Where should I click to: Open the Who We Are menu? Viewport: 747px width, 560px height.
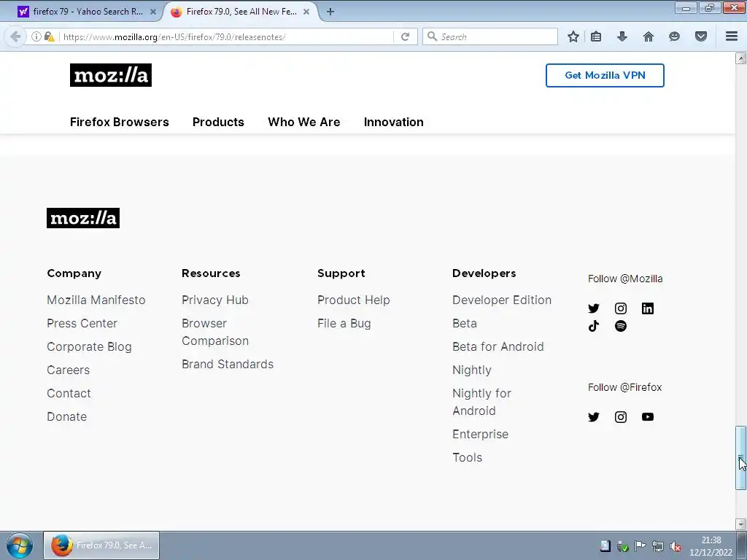click(x=304, y=122)
